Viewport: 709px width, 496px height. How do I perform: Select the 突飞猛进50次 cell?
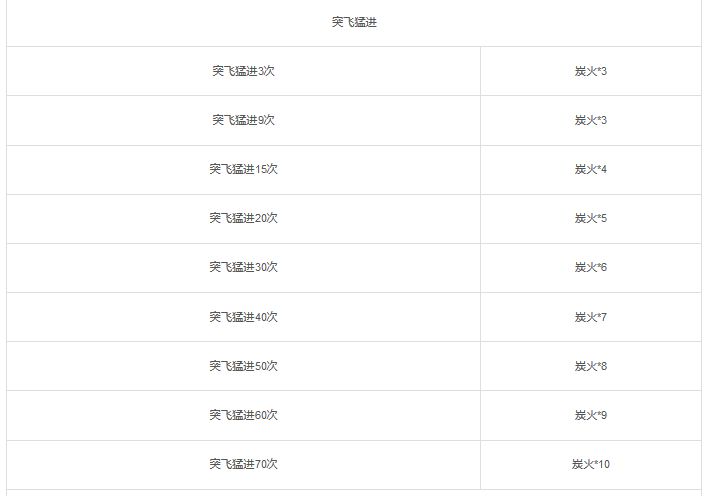243,366
